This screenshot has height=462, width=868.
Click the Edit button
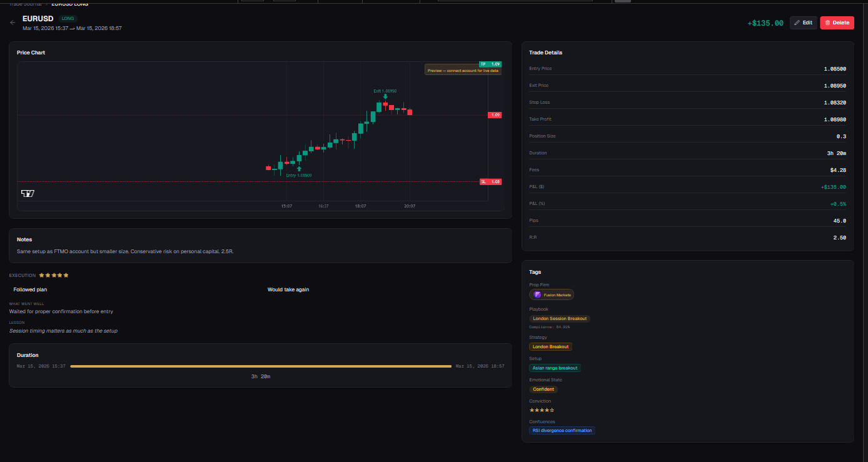[x=803, y=23]
